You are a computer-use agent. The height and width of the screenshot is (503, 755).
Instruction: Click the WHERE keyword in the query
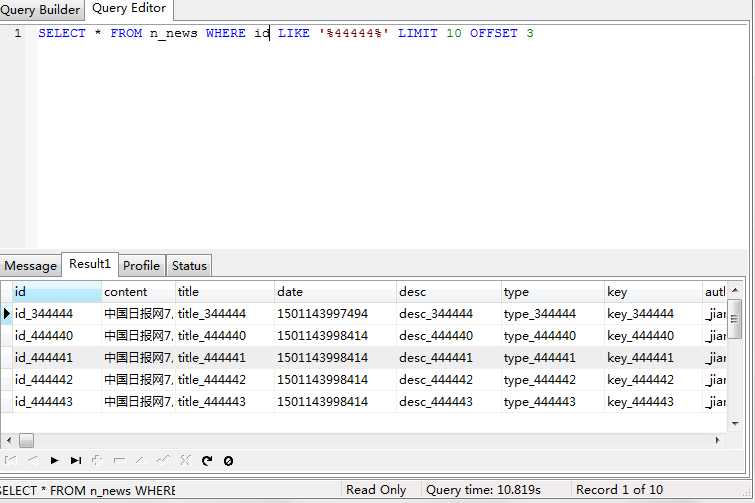click(225, 33)
